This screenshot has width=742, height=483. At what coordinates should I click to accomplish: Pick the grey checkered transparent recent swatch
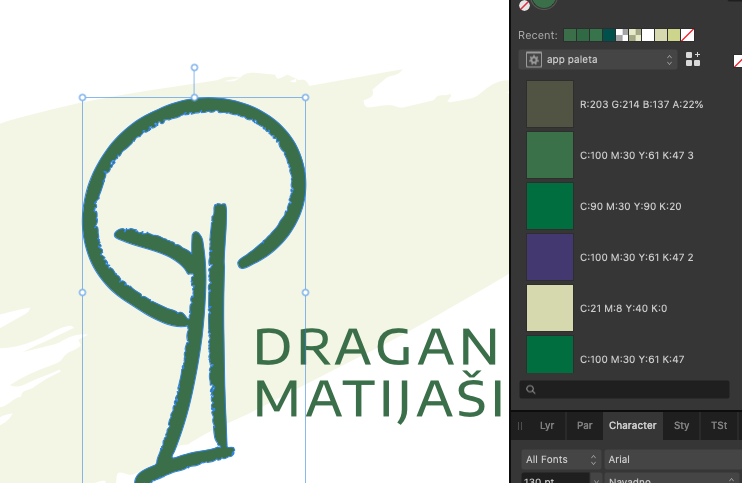(622, 35)
